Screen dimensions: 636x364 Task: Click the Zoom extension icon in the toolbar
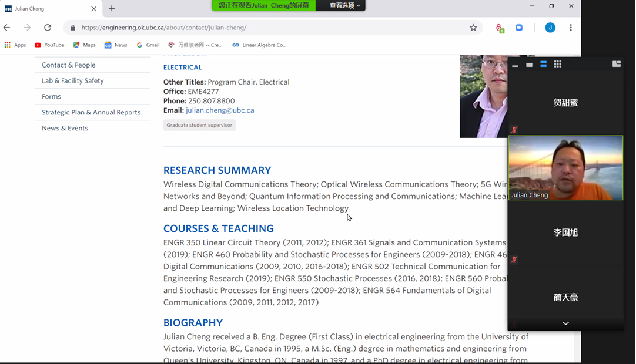point(519,28)
